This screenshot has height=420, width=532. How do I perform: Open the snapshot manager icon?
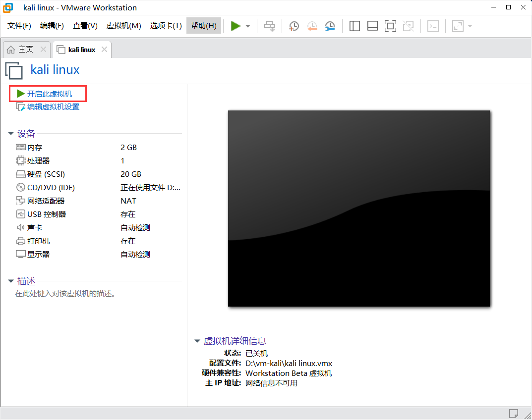(x=330, y=26)
